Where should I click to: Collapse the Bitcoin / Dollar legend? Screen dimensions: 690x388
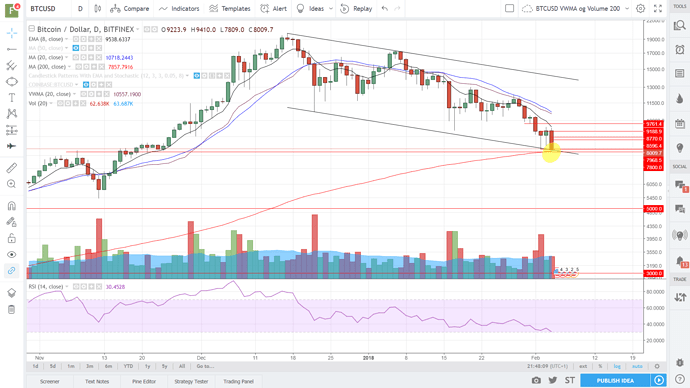[x=32, y=29]
